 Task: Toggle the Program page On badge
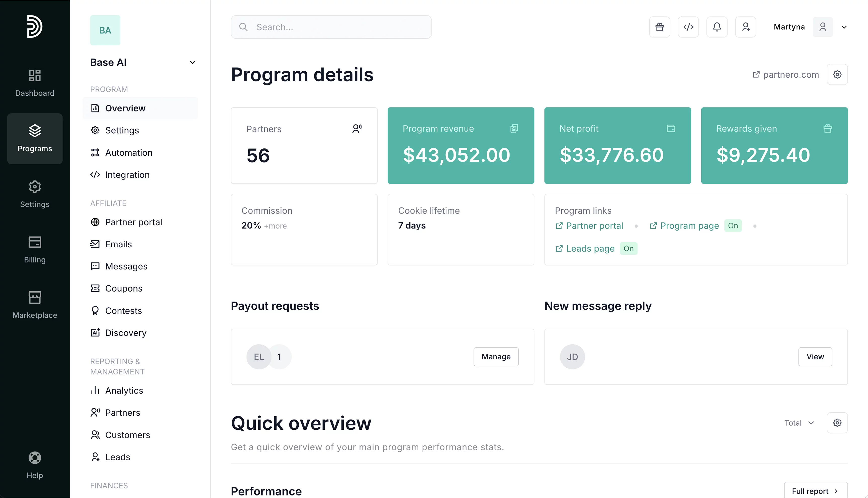[x=733, y=226]
